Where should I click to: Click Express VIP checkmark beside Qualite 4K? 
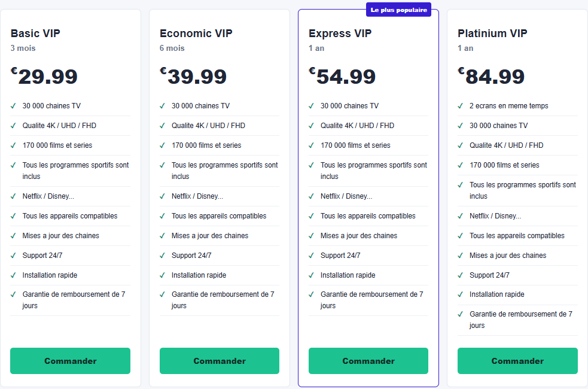(311, 126)
